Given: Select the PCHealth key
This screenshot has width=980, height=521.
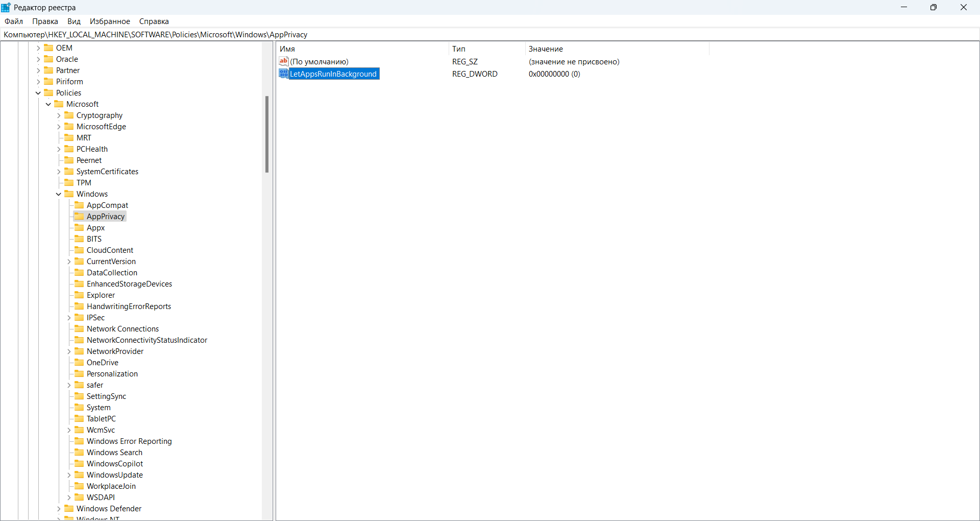Looking at the screenshot, I should pyautogui.click(x=92, y=149).
